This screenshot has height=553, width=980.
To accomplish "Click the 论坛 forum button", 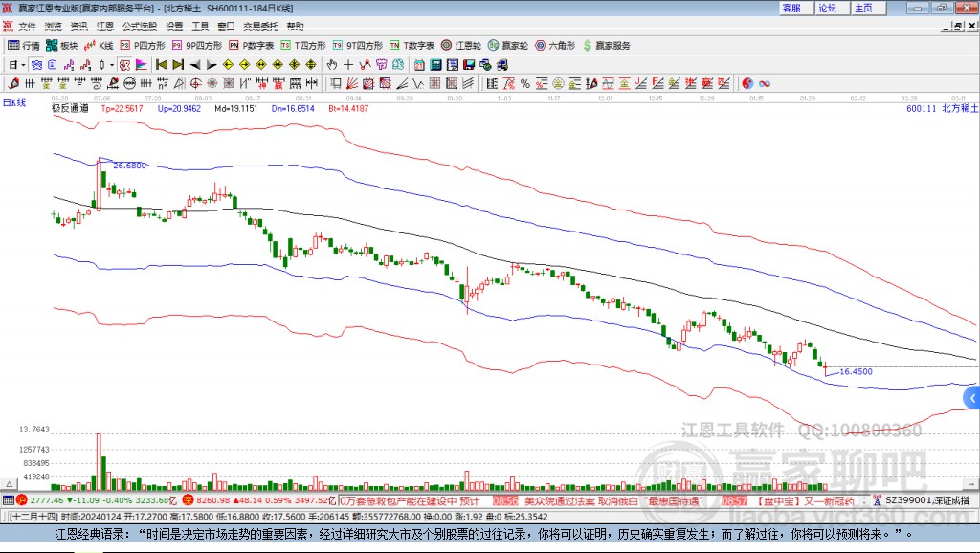I will point(832,8).
